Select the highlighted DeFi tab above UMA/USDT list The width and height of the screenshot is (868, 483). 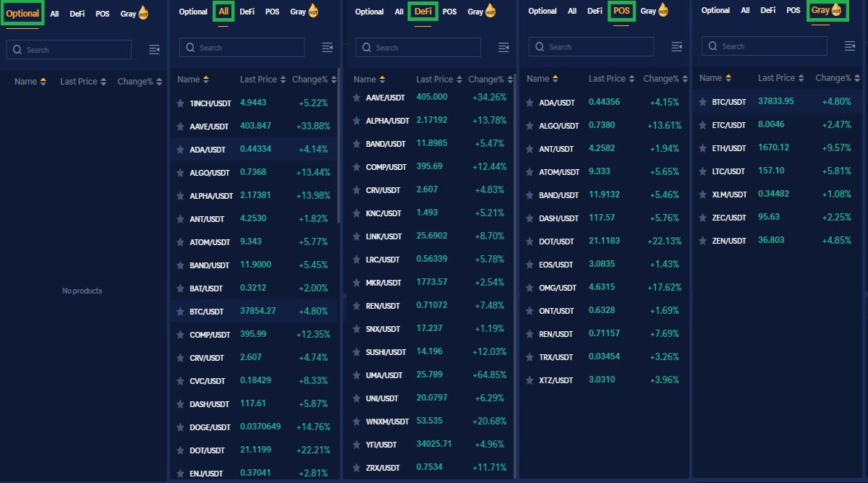[x=423, y=11]
